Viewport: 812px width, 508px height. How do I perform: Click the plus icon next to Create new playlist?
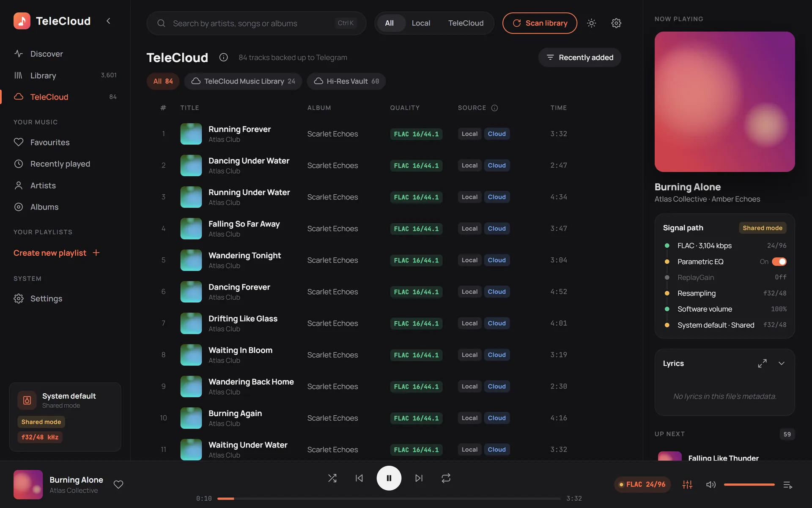point(96,253)
